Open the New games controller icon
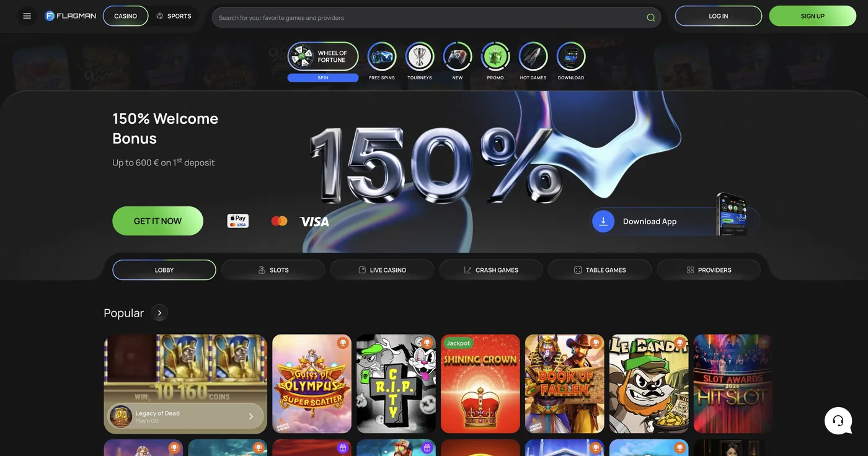Image resolution: width=868 pixels, height=456 pixels. (x=458, y=57)
